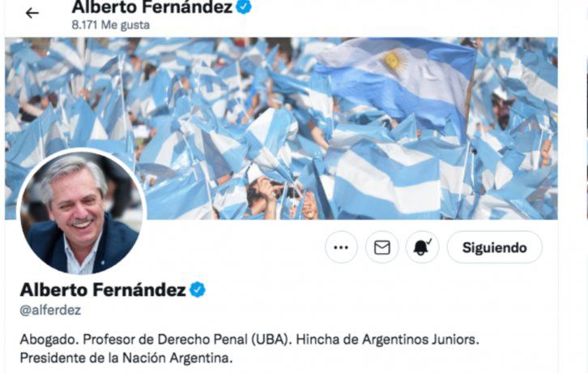Go back using the left arrow
The height and width of the screenshot is (373, 588).
(32, 13)
